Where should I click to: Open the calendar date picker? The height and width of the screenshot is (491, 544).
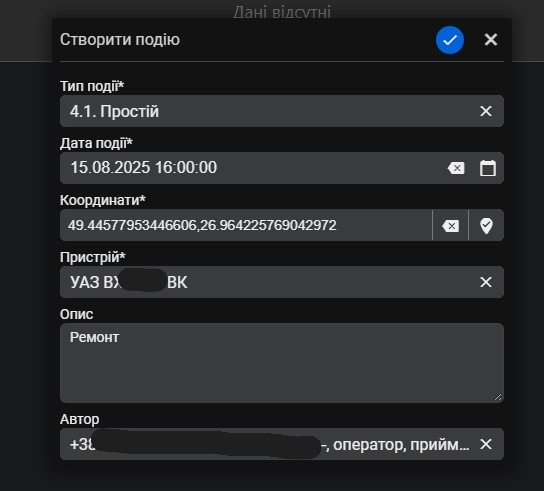(487, 168)
